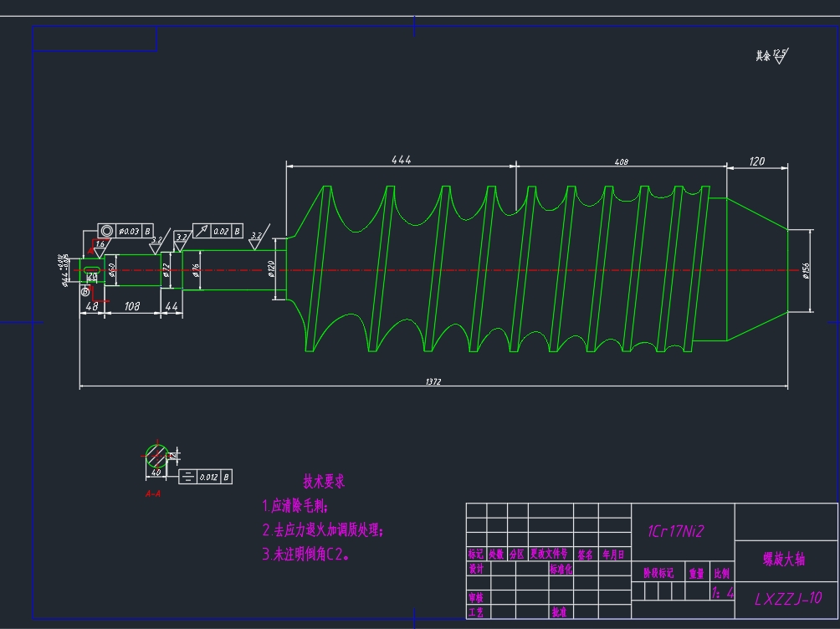Click the drawing number LXZZJ-10
840x629 pixels.
[x=788, y=598]
